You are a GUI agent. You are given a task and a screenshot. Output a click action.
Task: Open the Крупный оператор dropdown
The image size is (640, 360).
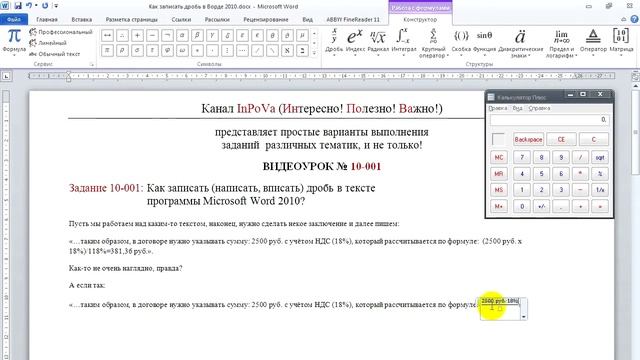[x=433, y=43]
